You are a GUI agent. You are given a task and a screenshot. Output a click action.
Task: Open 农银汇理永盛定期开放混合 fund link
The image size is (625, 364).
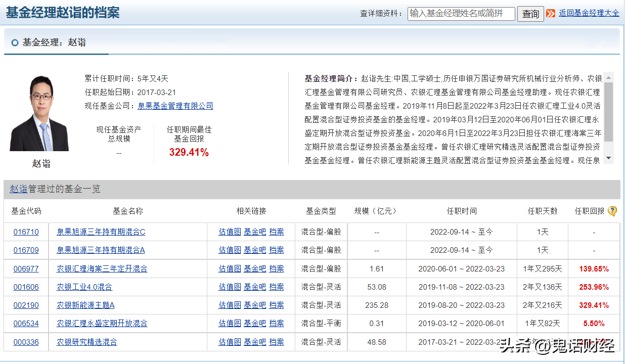(102, 324)
